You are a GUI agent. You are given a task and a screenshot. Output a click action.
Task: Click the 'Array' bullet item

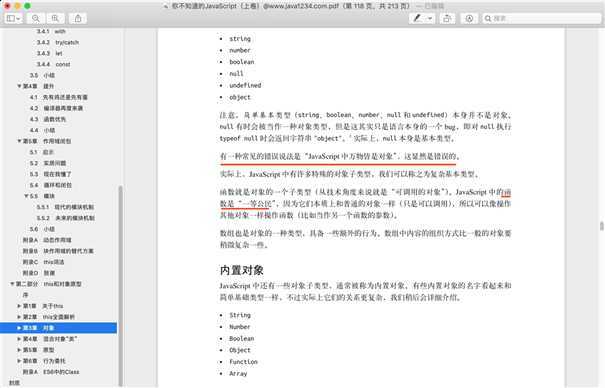click(x=238, y=373)
